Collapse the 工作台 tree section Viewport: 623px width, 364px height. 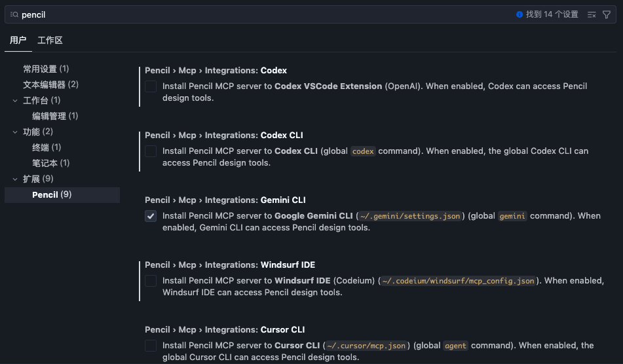15,100
